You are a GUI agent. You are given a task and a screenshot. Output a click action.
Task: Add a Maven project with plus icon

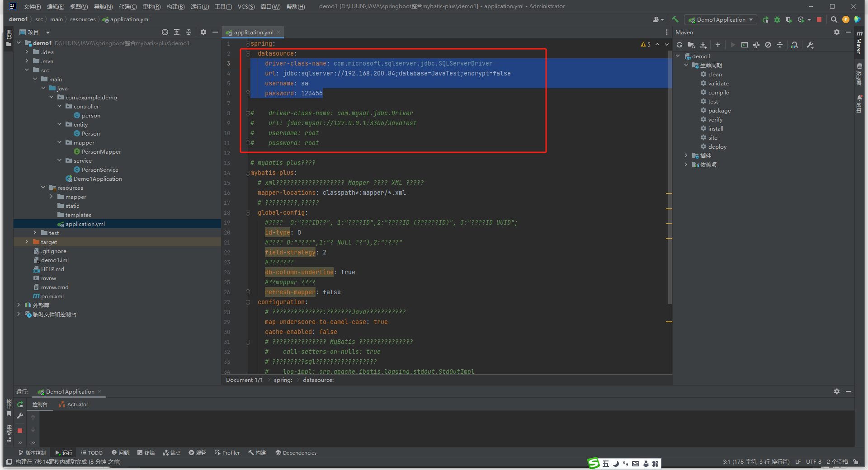coord(718,45)
